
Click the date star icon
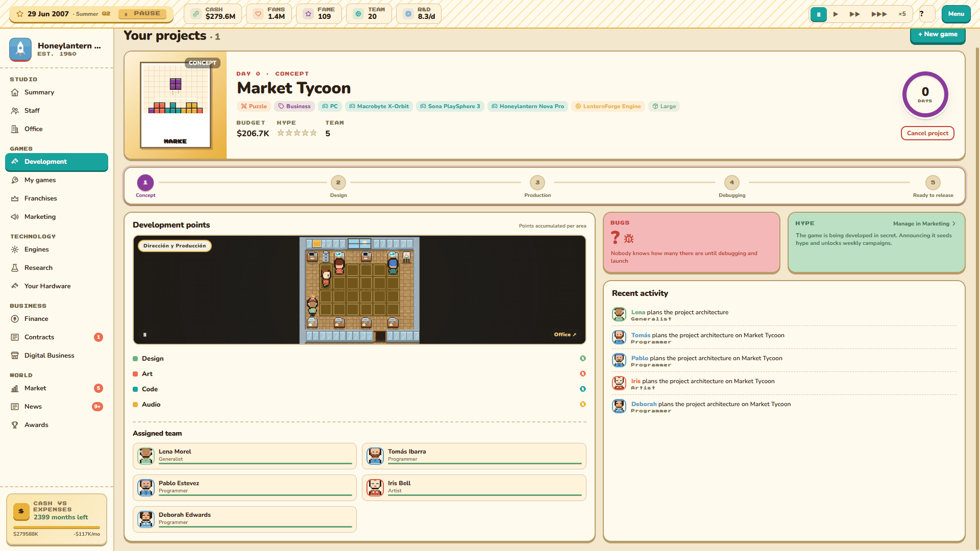click(x=20, y=14)
